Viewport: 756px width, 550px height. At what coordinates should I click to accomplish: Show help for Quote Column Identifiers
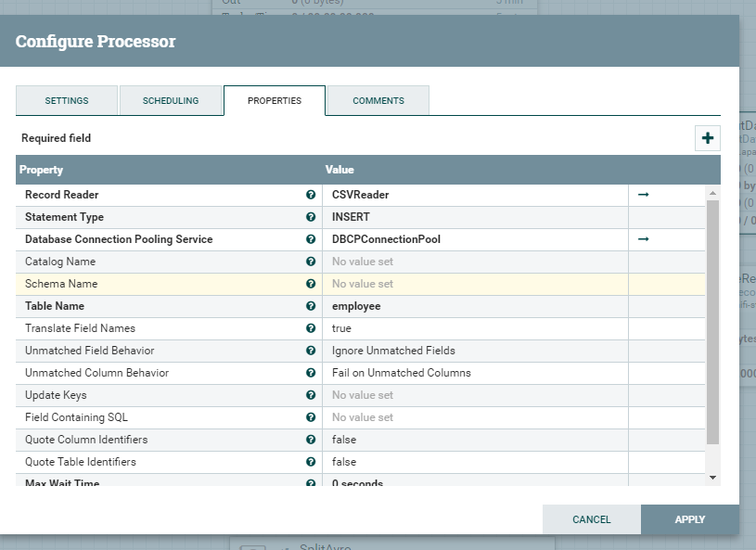(x=311, y=440)
